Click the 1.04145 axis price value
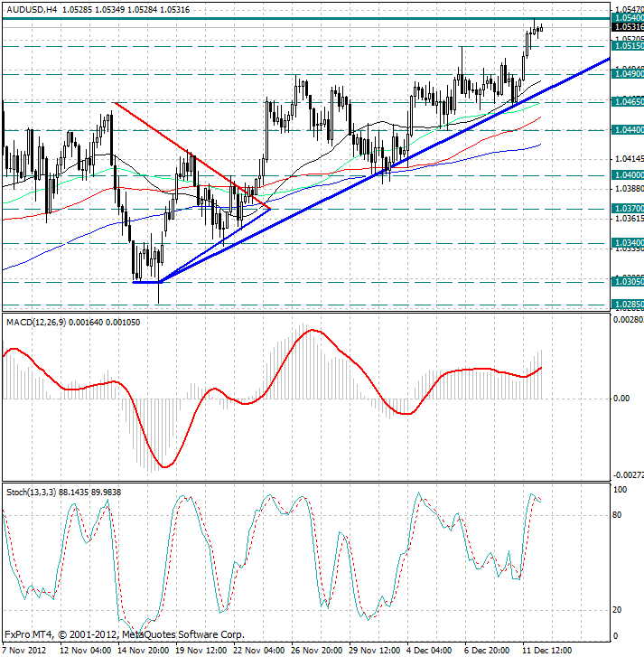The height and width of the screenshot is (657, 644). click(x=629, y=159)
